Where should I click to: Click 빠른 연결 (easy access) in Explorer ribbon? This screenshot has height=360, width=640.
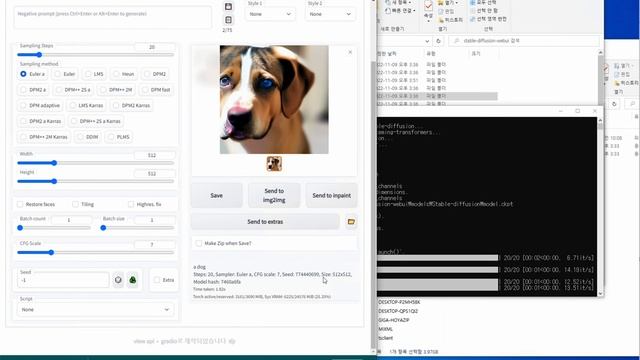pyautogui.click(x=400, y=11)
